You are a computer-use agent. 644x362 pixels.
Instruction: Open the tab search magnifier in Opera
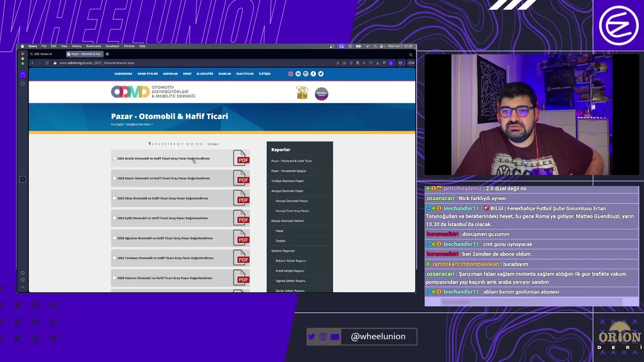[411, 54]
